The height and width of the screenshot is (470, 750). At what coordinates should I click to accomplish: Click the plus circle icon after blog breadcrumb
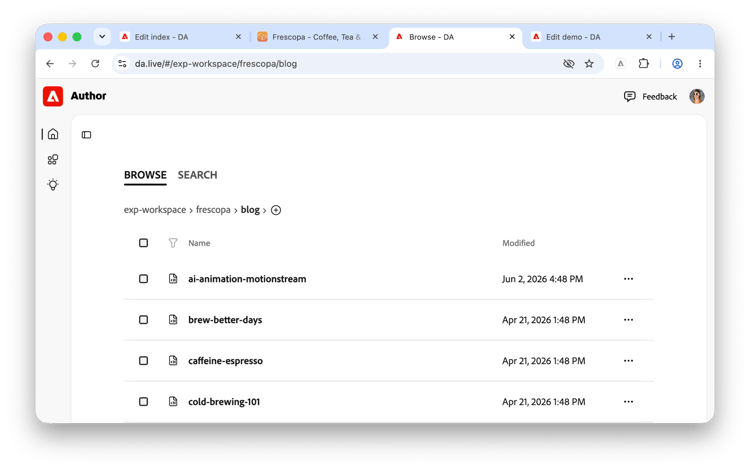[276, 210]
